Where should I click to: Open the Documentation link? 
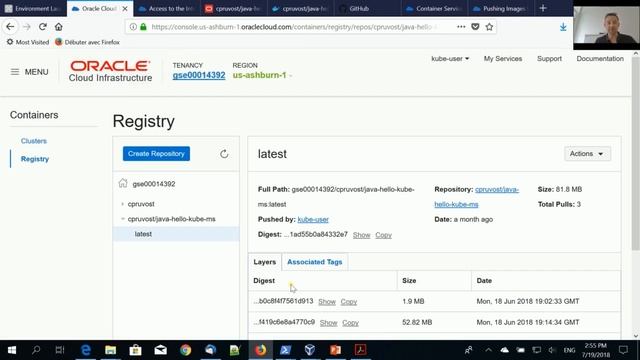pyautogui.click(x=600, y=59)
